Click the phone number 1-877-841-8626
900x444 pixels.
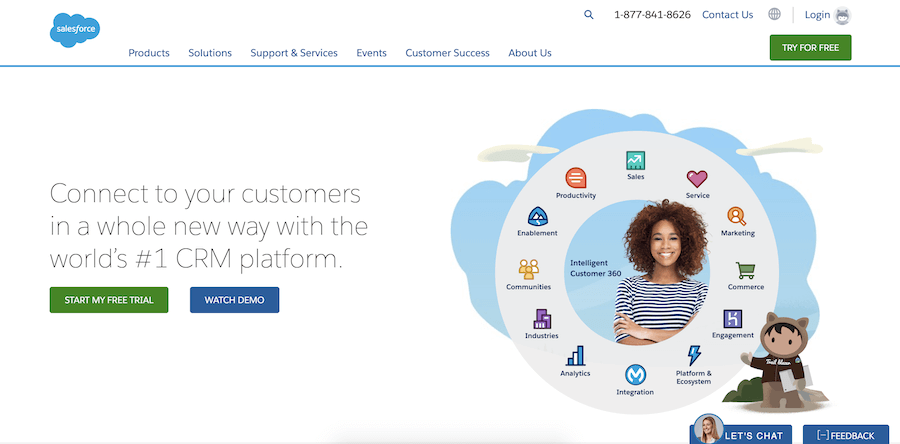tap(652, 15)
